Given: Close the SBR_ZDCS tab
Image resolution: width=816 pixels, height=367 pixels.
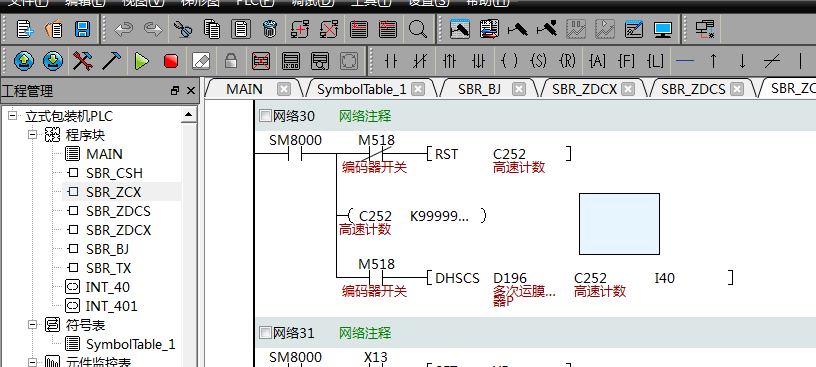Looking at the screenshot, I should click(x=737, y=89).
